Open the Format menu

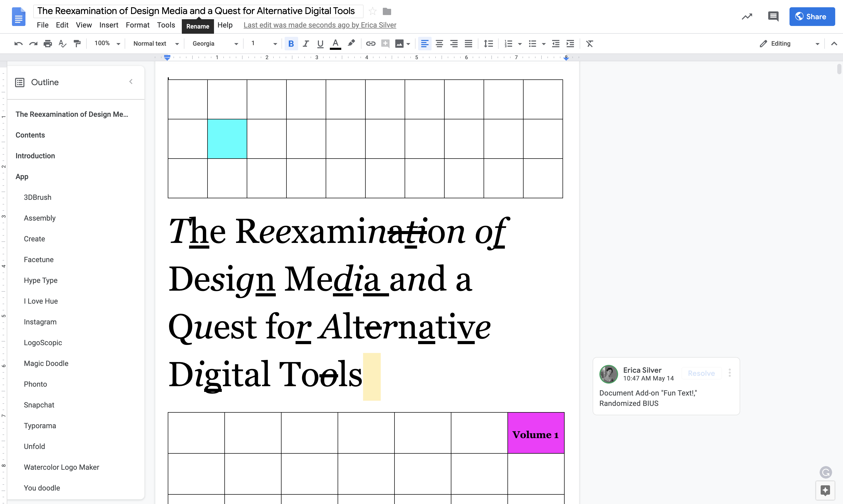coord(137,25)
